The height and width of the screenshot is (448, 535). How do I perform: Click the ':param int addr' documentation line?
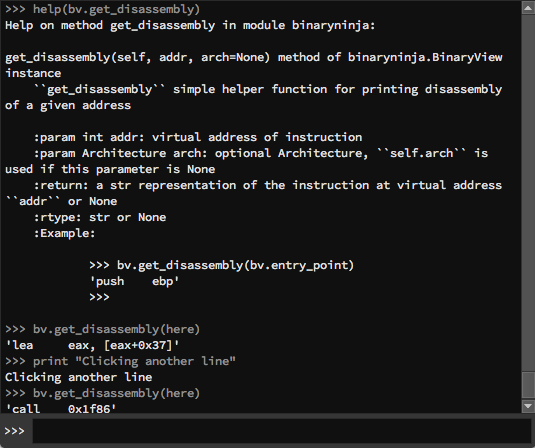coord(198,137)
